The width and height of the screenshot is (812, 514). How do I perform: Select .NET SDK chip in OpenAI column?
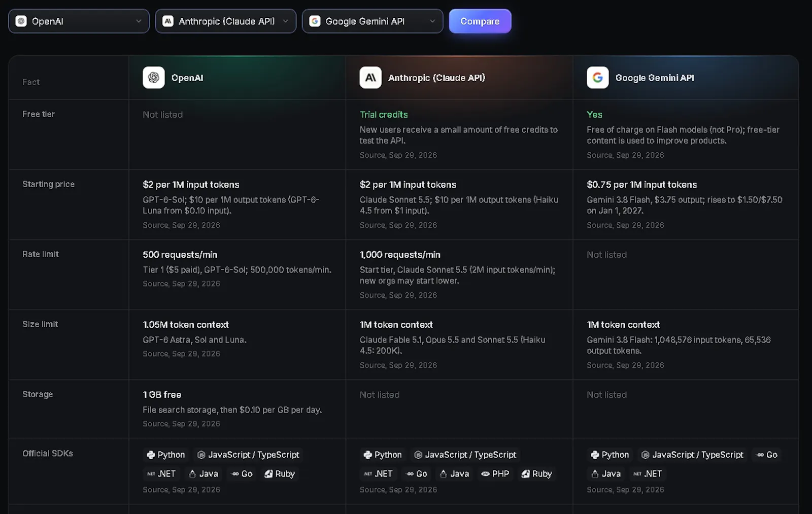pos(161,474)
